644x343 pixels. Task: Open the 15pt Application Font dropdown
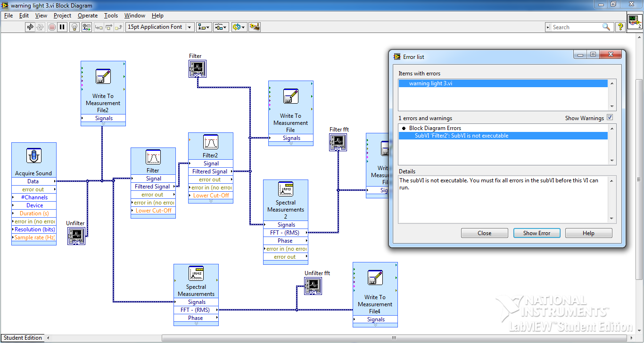160,27
